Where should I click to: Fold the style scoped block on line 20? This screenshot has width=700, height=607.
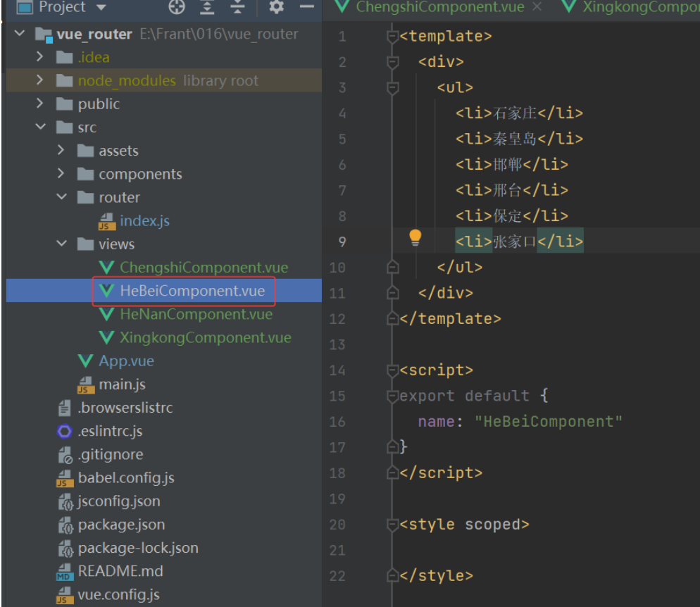click(x=392, y=525)
